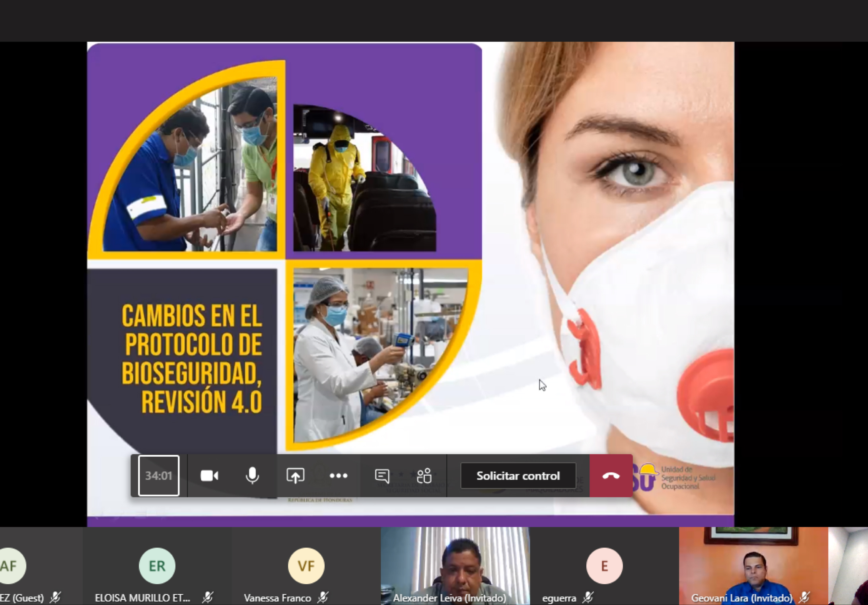This screenshot has height=605, width=868.
Task: Select the AF participant avatar
Action: coord(10,565)
